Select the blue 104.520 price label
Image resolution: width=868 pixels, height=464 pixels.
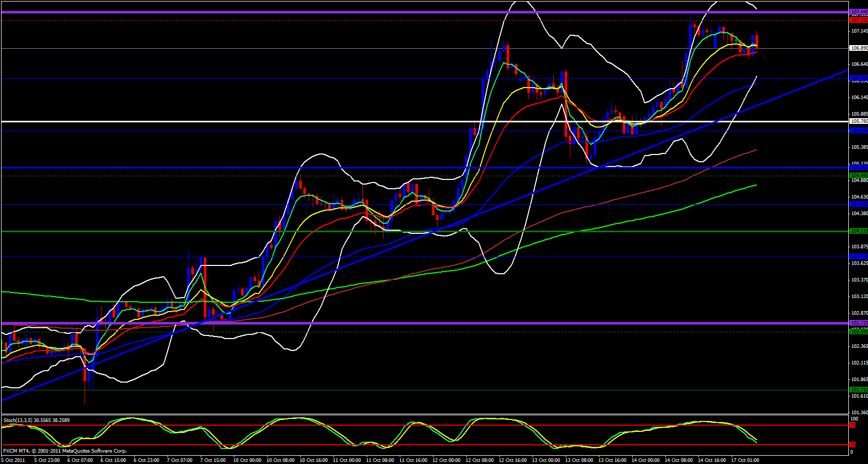tap(858, 204)
